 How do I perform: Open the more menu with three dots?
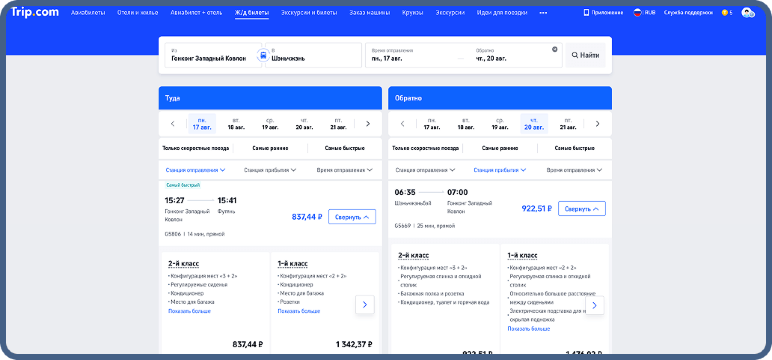pos(543,13)
